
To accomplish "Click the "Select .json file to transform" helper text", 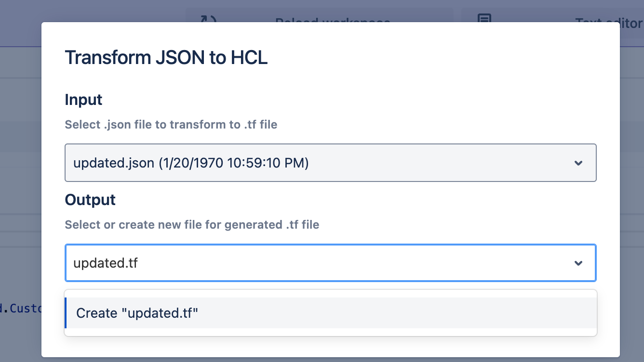I will pyautogui.click(x=171, y=125).
